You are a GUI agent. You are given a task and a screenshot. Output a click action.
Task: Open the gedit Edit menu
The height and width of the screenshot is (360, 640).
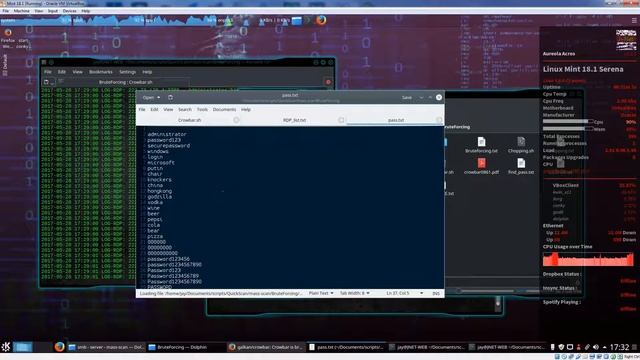pyautogui.click(x=154, y=109)
